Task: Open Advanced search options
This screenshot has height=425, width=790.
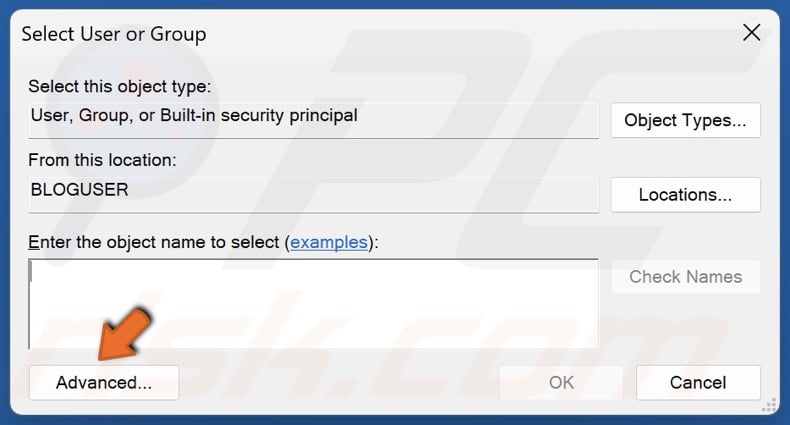Action: tap(104, 382)
